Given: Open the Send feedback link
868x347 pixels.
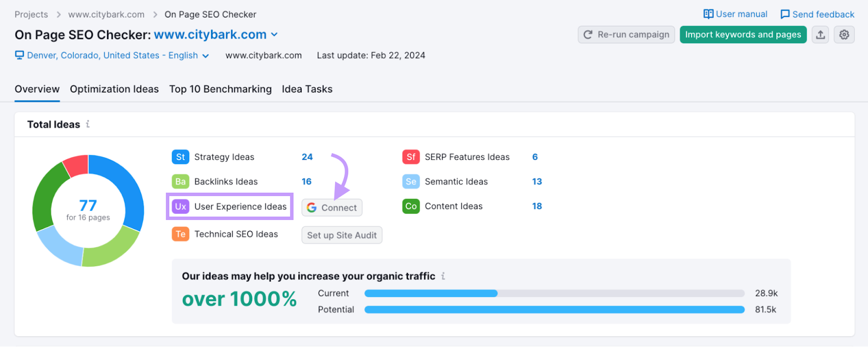Looking at the screenshot, I should point(818,14).
